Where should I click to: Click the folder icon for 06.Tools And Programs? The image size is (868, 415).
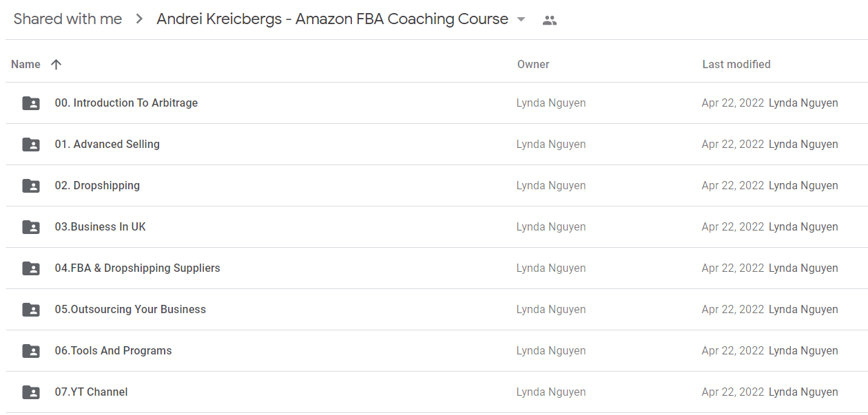coord(31,351)
